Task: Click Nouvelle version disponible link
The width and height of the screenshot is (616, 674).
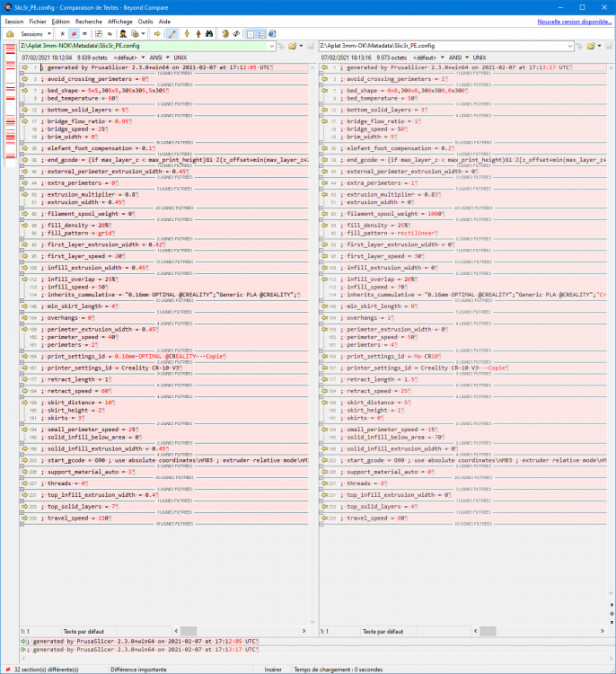Action: 575,22
